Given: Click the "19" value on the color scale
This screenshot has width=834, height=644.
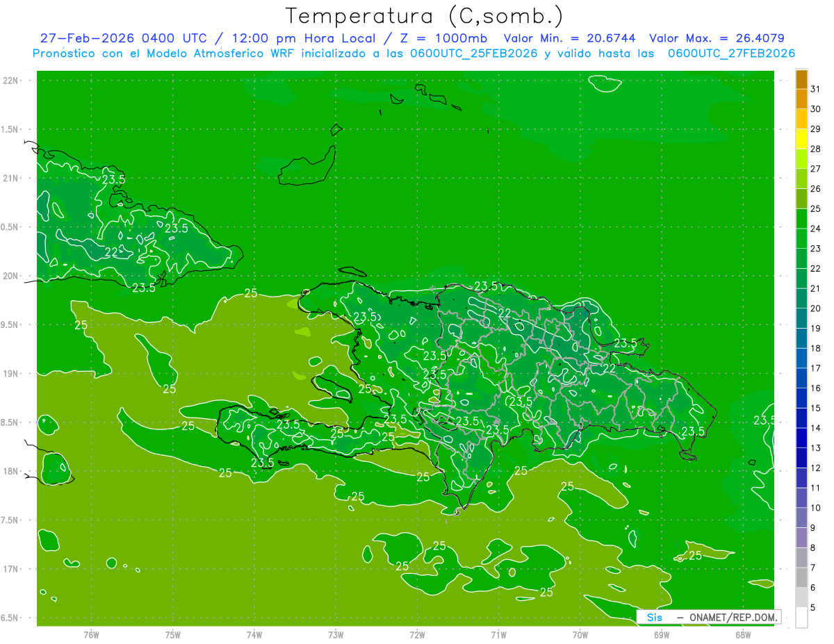Looking at the screenshot, I should pos(816,328).
